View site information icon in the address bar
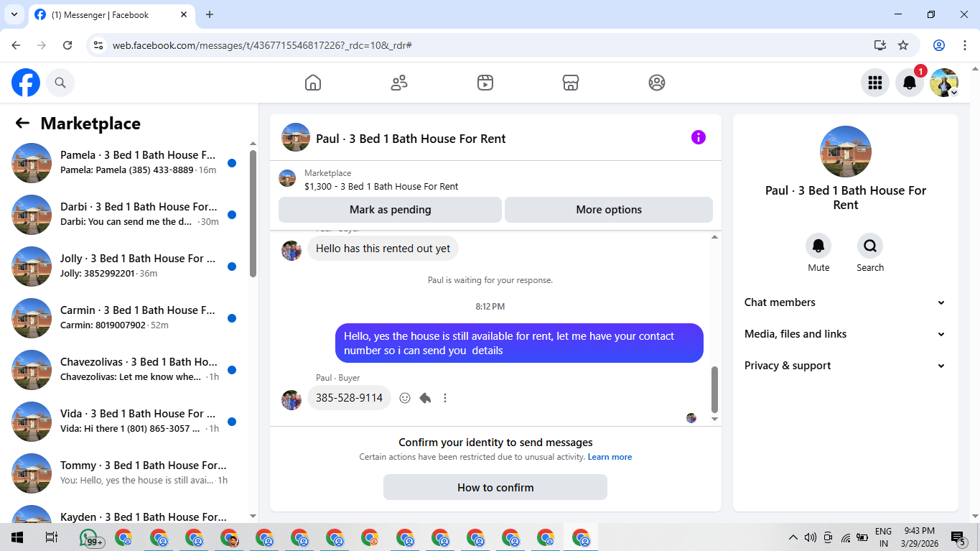Screen dimensions: 980x551 pyautogui.click(x=99, y=45)
